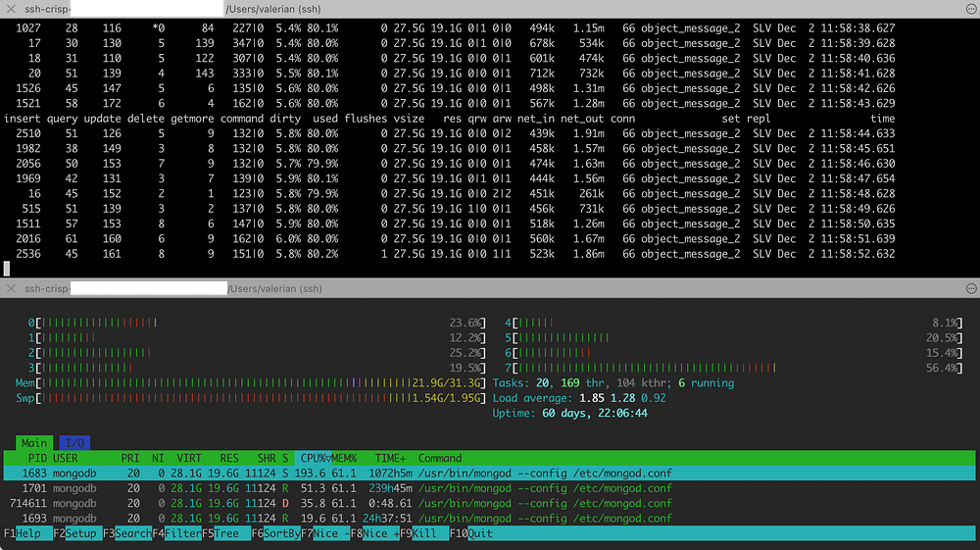Open F6 SortBy menu in htop
This screenshot has height=550, width=980.
(275, 533)
